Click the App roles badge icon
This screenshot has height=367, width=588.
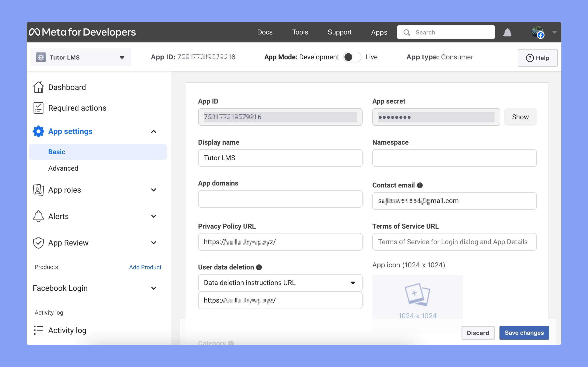[38, 190]
